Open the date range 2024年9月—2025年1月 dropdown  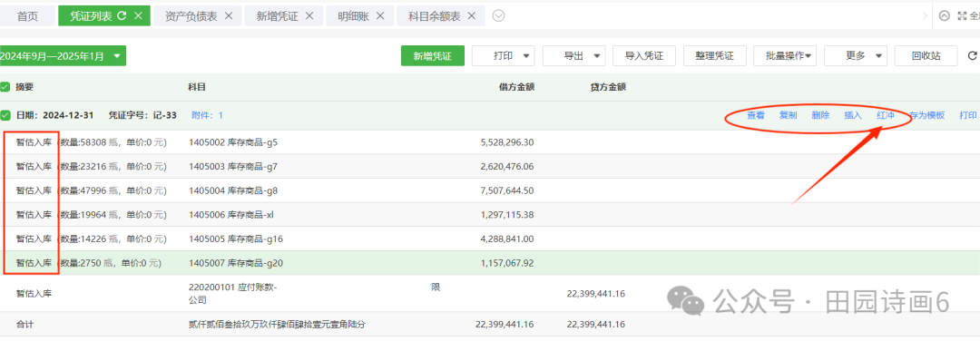(63, 55)
